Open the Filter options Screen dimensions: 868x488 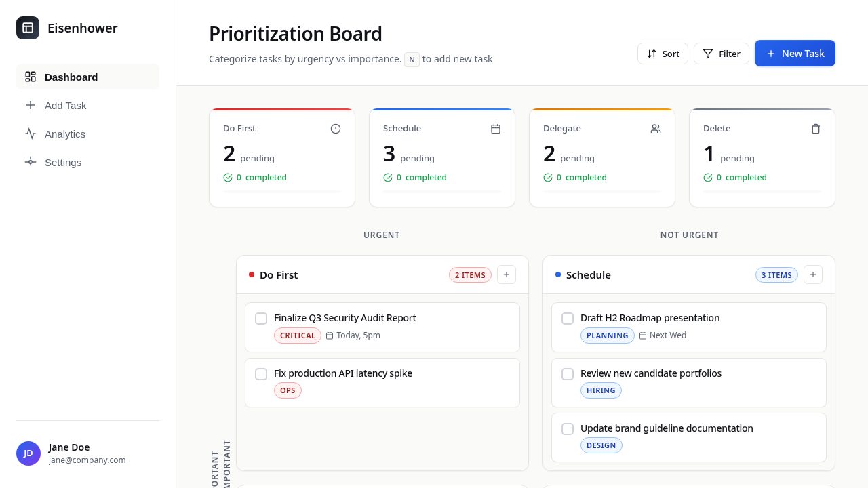(722, 54)
